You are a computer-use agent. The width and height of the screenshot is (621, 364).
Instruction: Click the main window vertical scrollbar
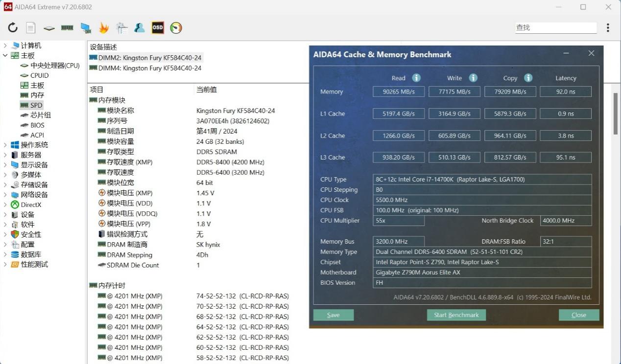pos(616,113)
